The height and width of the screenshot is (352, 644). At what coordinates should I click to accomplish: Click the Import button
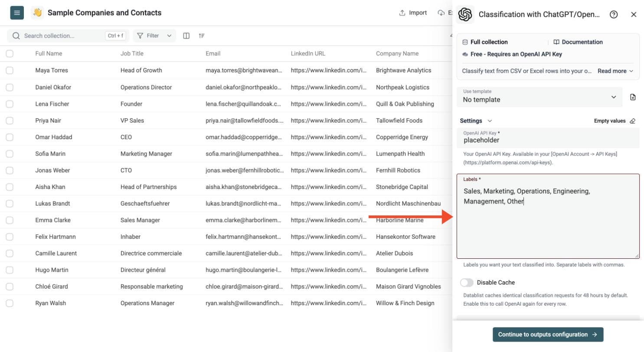[413, 13]
